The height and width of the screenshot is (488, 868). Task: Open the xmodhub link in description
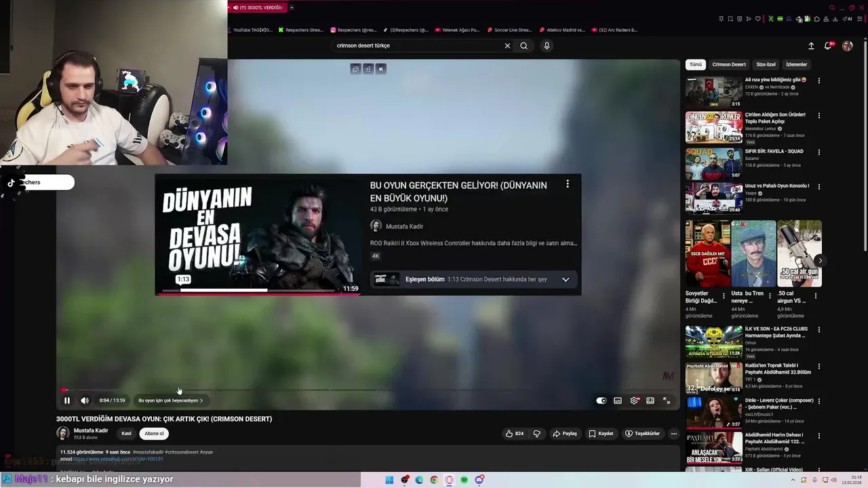click(x=118, y=459)
